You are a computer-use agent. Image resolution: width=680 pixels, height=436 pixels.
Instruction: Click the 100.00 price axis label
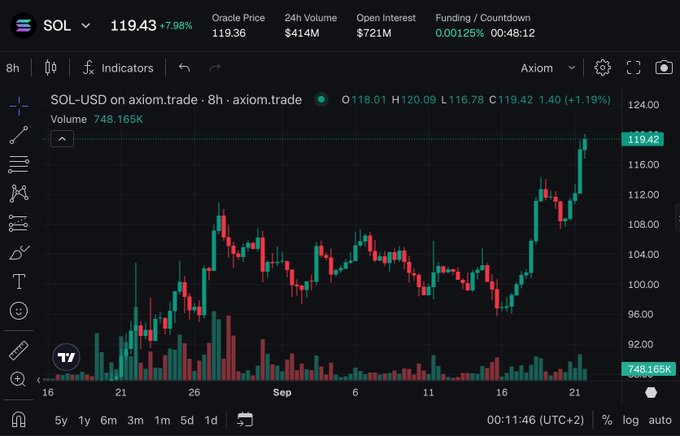[644, 284]
